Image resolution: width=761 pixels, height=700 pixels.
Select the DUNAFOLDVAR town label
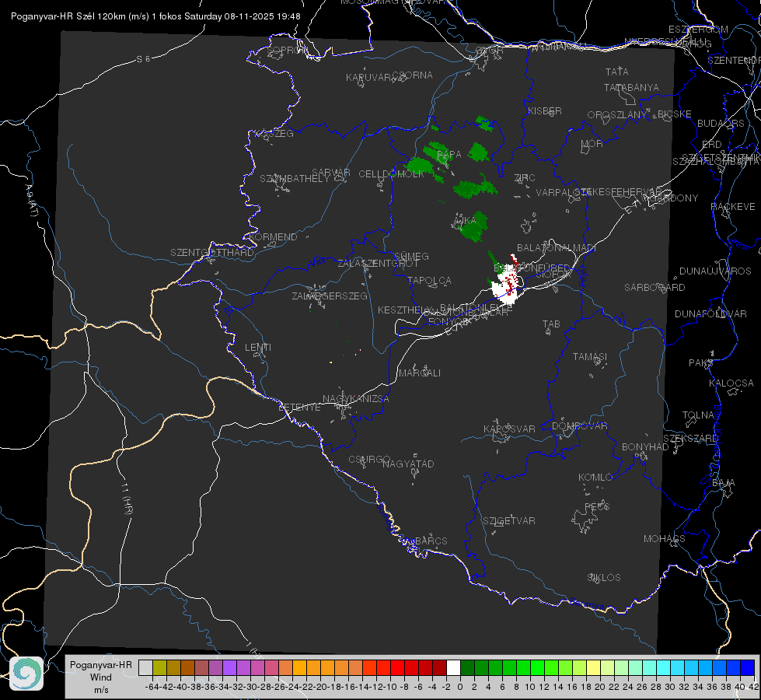pos(710,314)
